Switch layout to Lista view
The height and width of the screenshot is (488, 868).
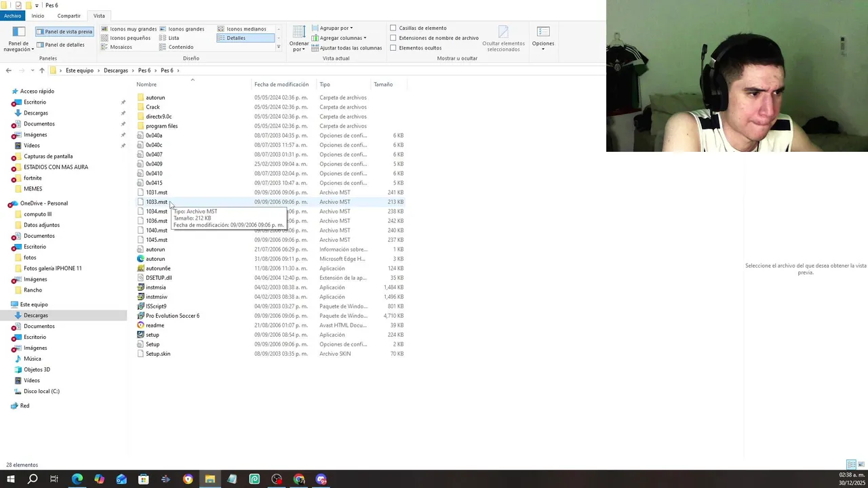[170, 38]
